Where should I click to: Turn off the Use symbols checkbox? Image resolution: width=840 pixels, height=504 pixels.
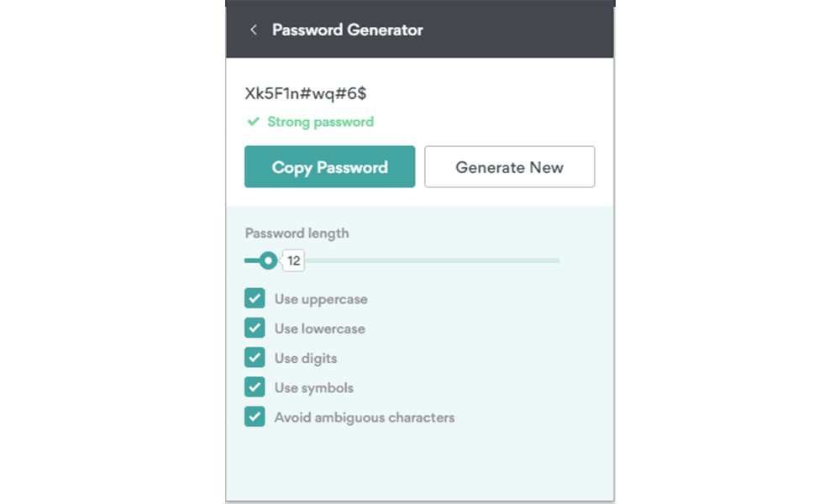point(255,386)
